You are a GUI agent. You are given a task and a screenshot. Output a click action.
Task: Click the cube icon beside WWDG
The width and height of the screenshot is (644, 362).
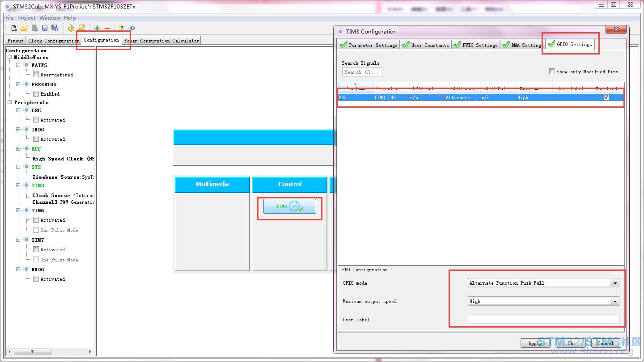[26, 269]
